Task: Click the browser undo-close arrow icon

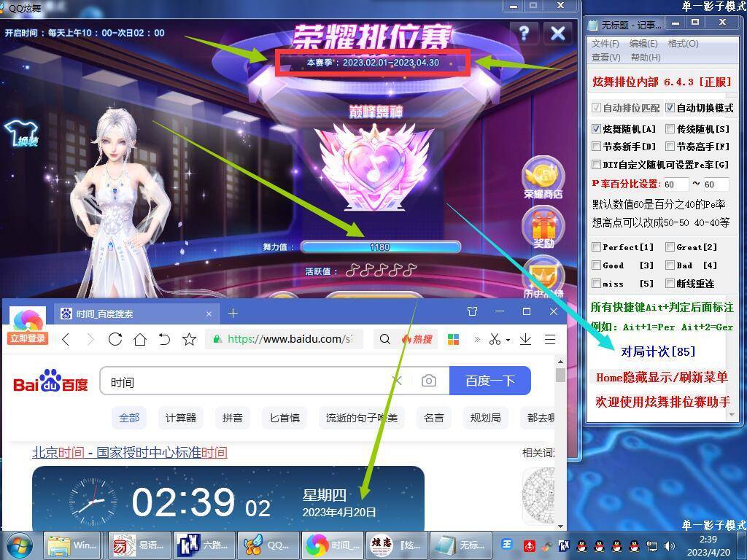Action: (164, 340)
